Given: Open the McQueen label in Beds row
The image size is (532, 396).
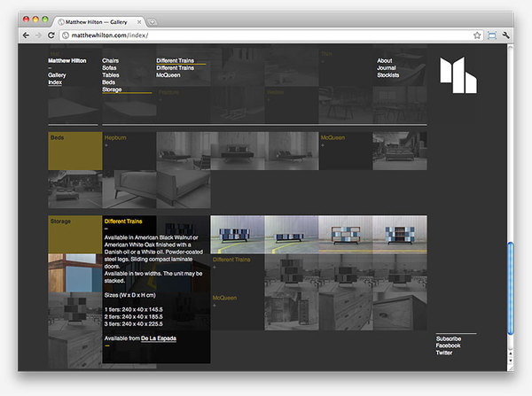Looking at the screenshot, I should point(332,137).
